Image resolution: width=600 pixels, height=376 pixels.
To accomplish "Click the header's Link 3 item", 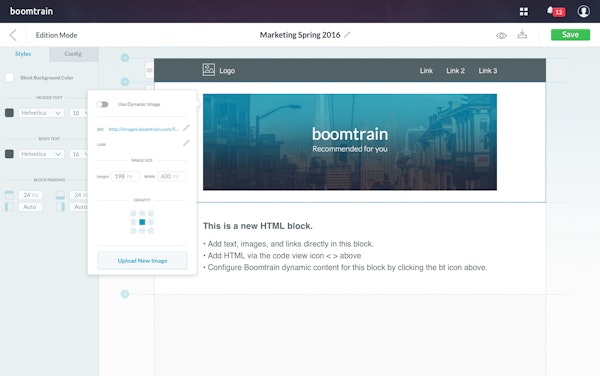I will pos(488,71).
